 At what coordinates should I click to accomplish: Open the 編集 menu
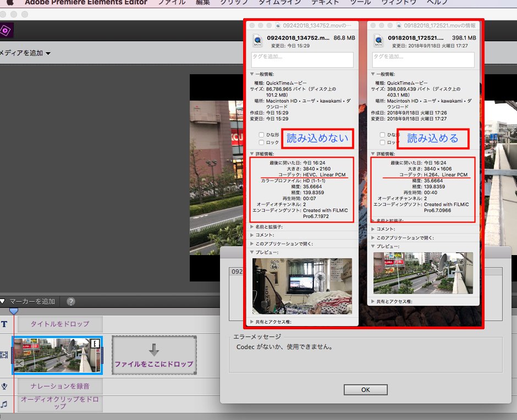202,2
